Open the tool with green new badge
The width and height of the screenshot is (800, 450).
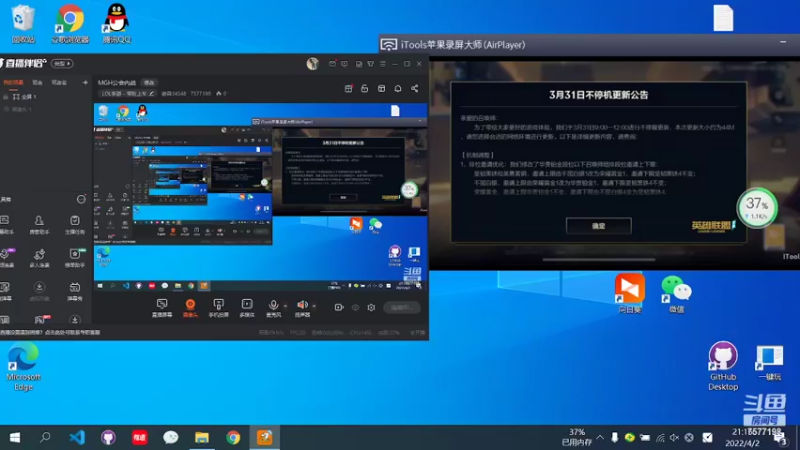[74, 258]
